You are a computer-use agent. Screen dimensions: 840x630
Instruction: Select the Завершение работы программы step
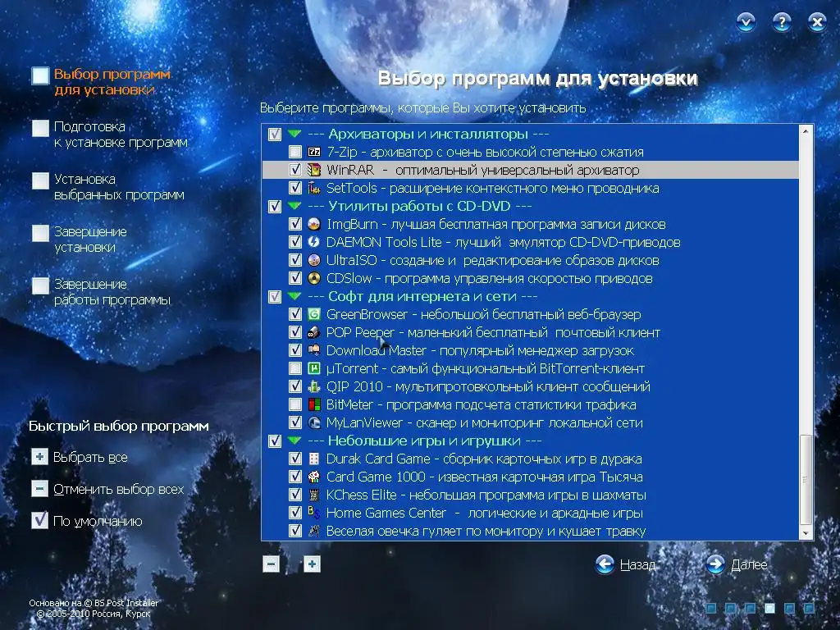click(x=101, y=292)
